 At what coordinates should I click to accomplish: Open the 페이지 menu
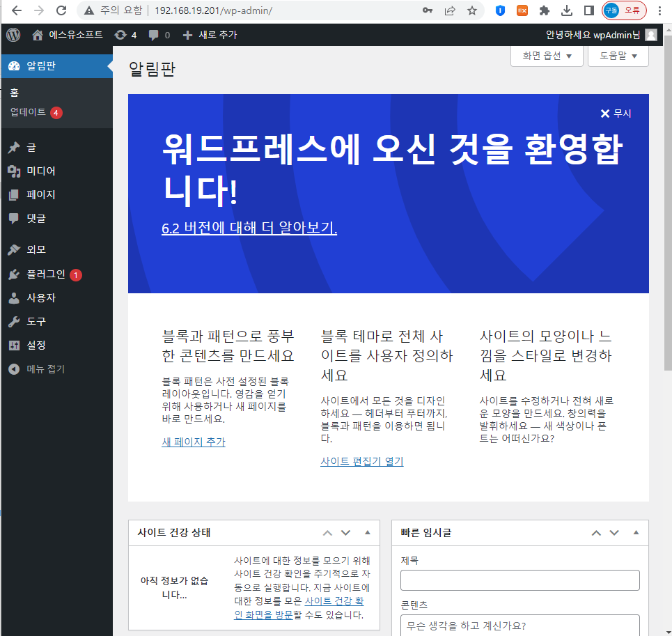(56, 194)
